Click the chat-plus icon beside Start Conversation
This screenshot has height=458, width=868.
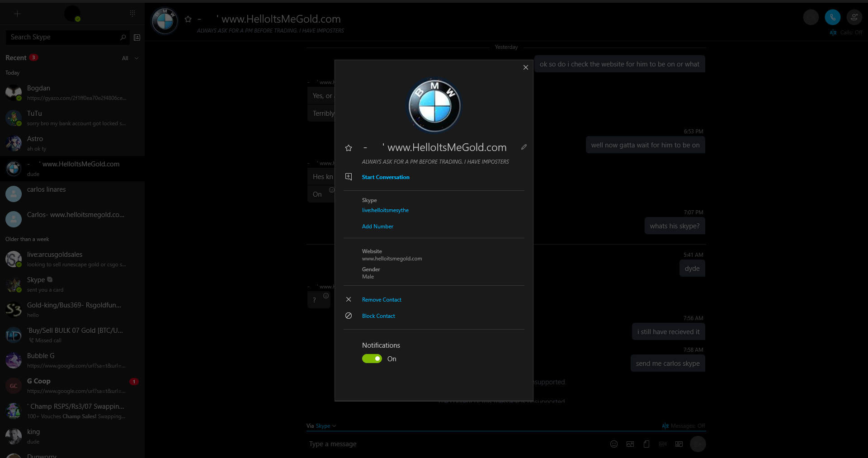pos(349,177)
